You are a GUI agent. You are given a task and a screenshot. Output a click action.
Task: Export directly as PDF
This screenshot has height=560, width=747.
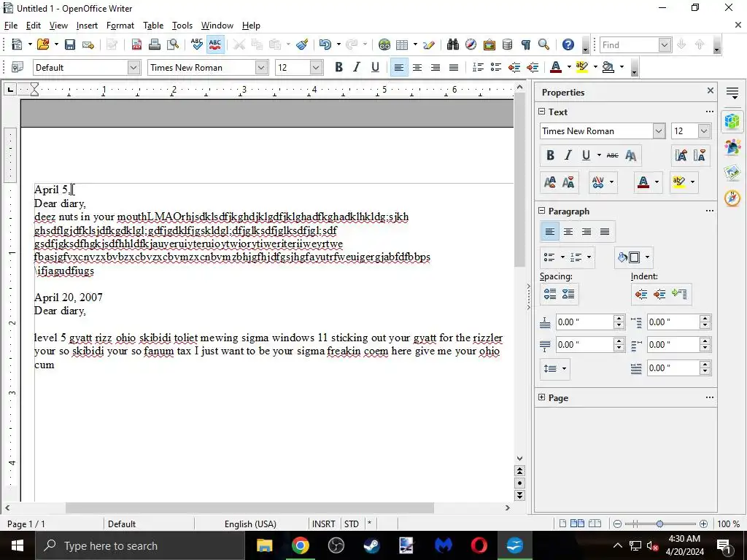pos(136,44)
